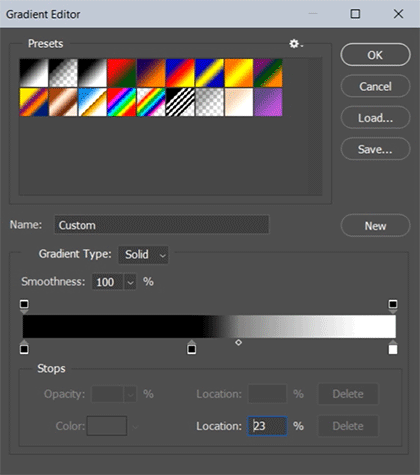The height and width of the screenshot is (475, 420).
Task: Select the red to green gradient preset
Action: [x=122, y=73]
